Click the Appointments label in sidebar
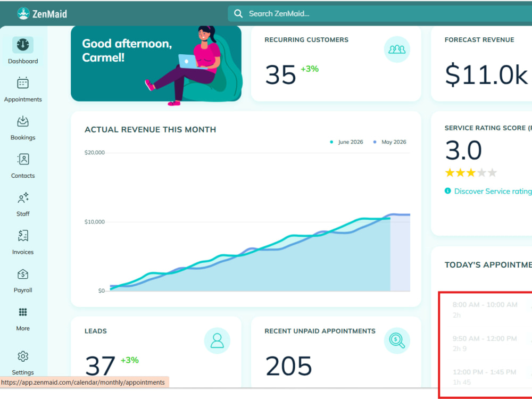 click(23, 99)
